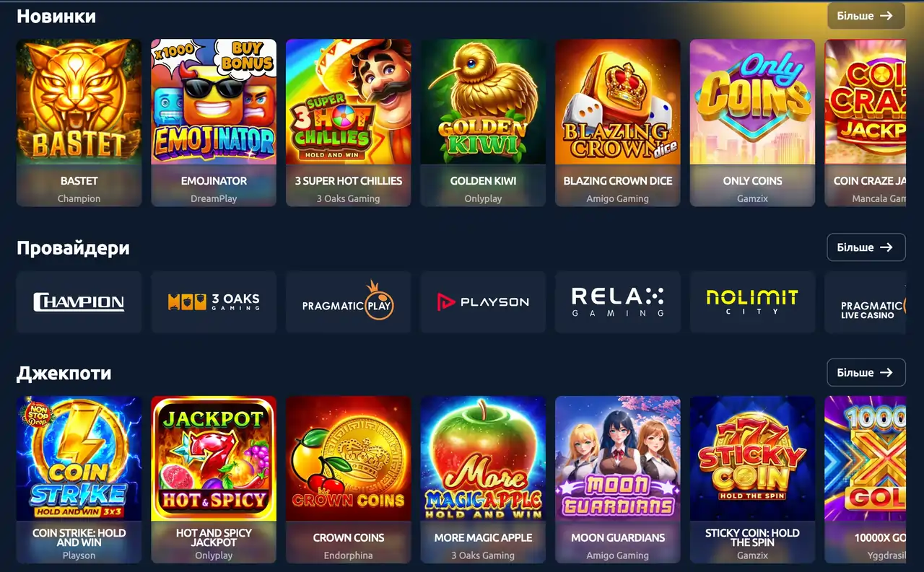This screenshot has width=924, height=572.
Task: Click the Champion provider logo
Action: 79,302
